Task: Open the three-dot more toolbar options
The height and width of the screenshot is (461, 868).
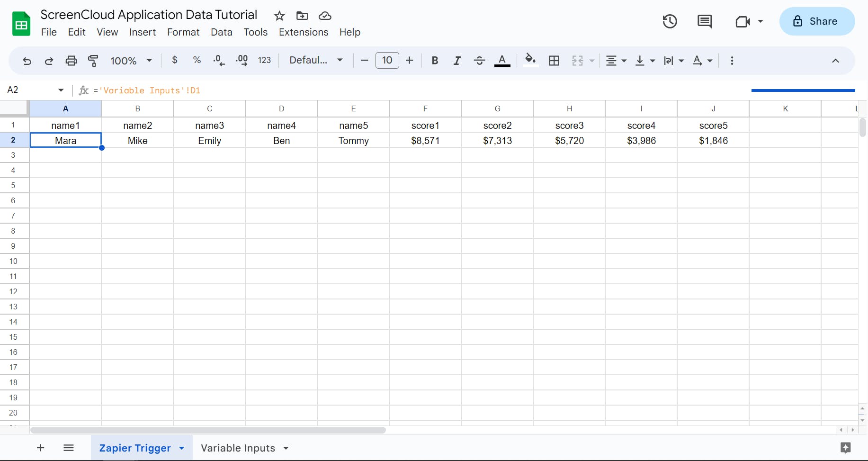Action: 732,61
